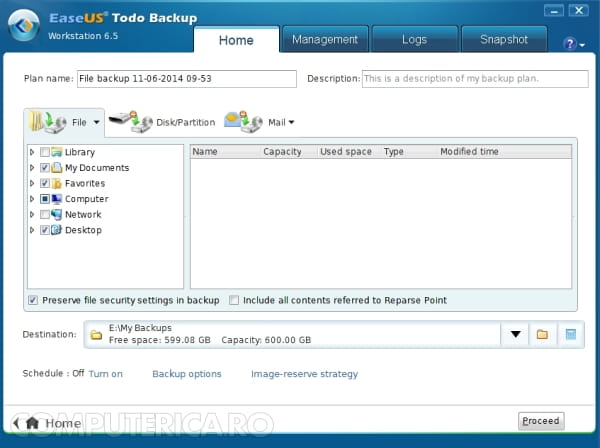Click the Favorites star folder icon

point(57,183)
